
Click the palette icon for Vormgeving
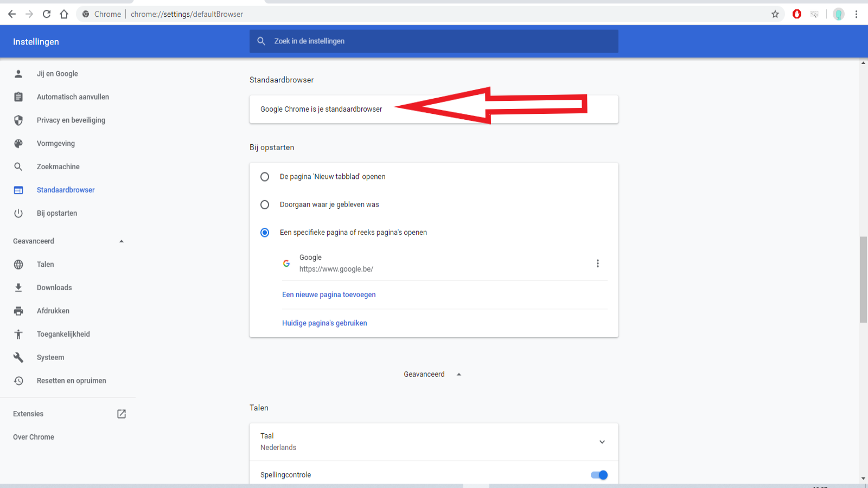pyautogui.click(x=18, y=144)
